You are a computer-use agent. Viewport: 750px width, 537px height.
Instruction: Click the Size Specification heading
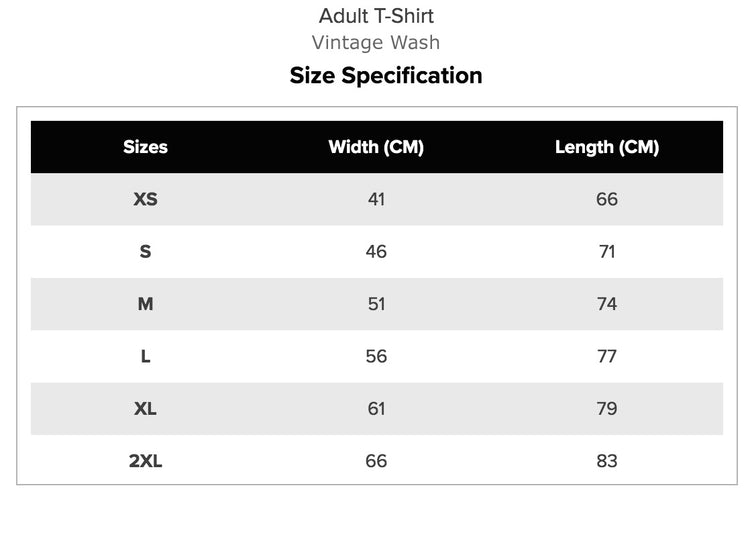[386, 76]
